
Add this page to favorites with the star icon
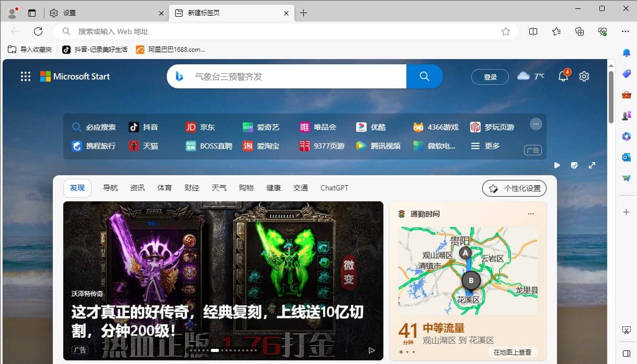(505, 31)
